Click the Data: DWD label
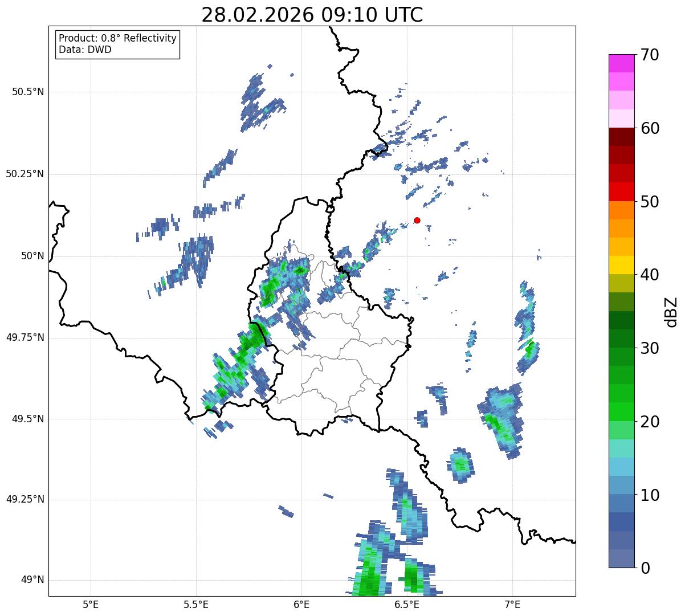The image size is (685, 616). point(85,50)
